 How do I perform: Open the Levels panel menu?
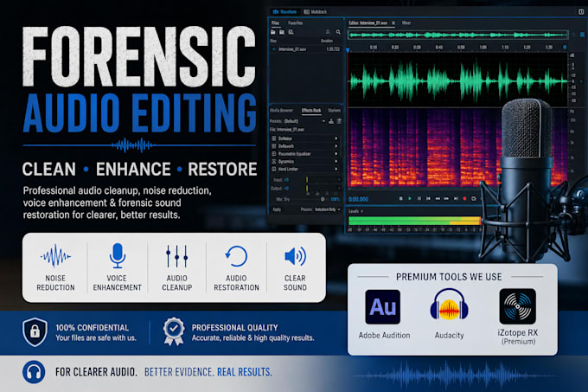[361, 211]
